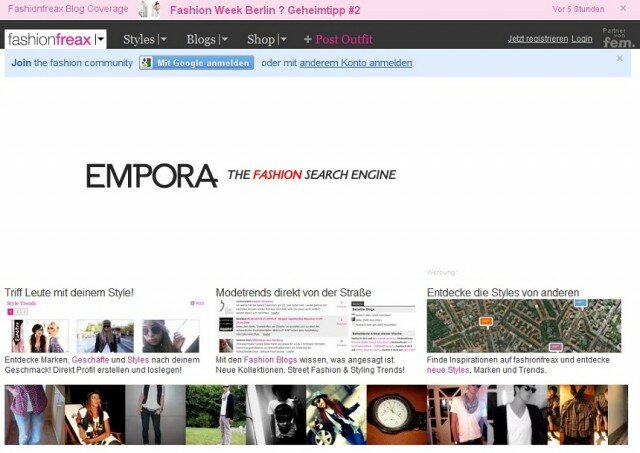Click the Vor 5 Stunden timestamp

[x=578, y=9]
